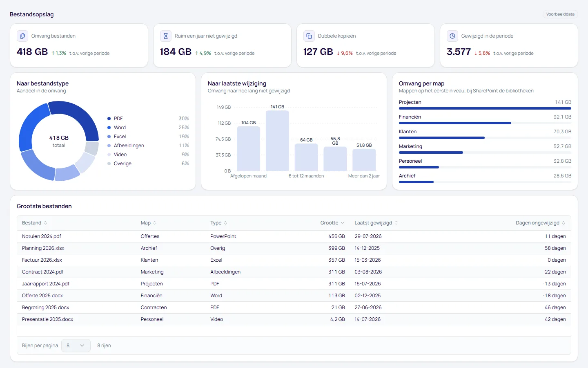The height and width of the screenshot is (368, 588).
Task: Click the 141 GB bar in chart
Action: pos(277,141)
